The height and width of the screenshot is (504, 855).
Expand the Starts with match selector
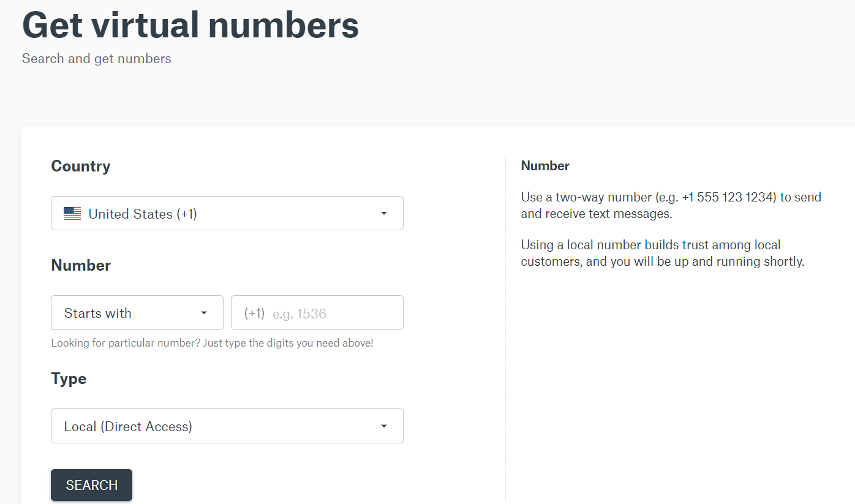coord(137,313)
